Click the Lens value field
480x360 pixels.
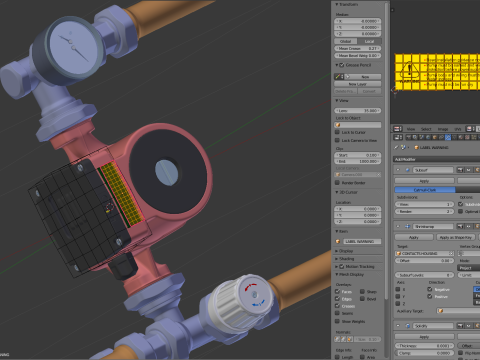358,111
